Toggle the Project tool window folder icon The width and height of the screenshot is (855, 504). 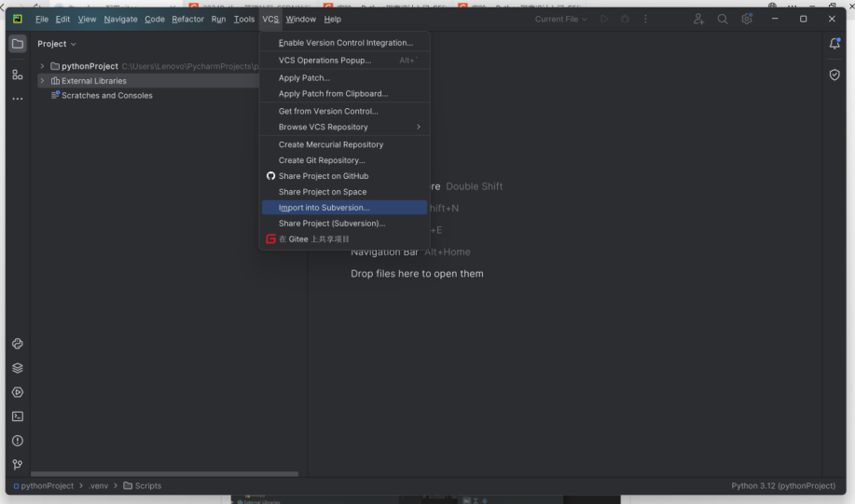tap(18, 44)
